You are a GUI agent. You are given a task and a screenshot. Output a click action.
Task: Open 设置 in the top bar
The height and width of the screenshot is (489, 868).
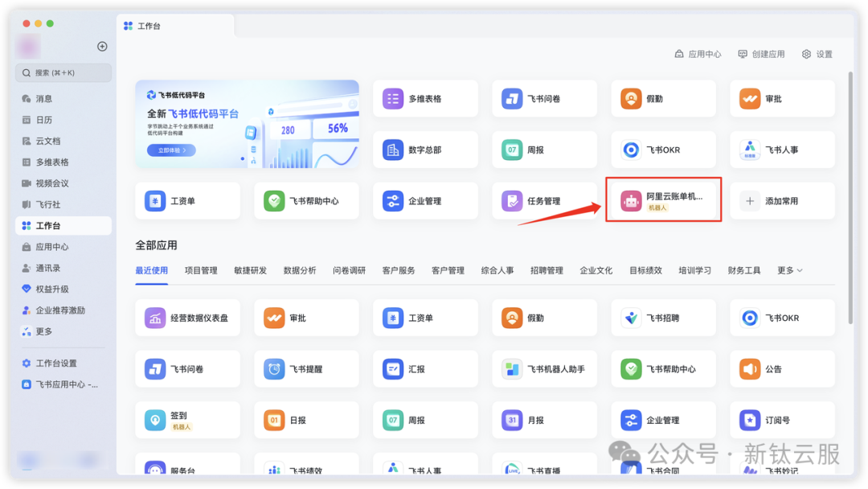(x=817, y=54)
